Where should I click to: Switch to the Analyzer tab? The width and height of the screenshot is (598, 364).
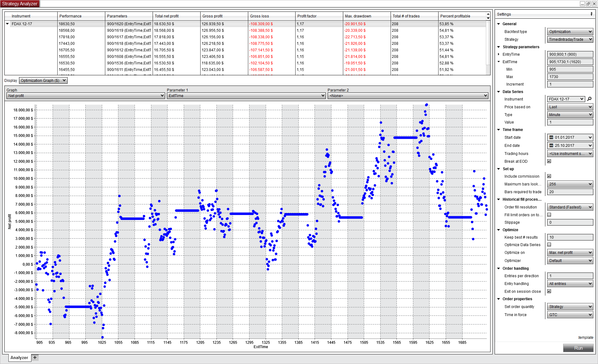(x=19, y=357)
